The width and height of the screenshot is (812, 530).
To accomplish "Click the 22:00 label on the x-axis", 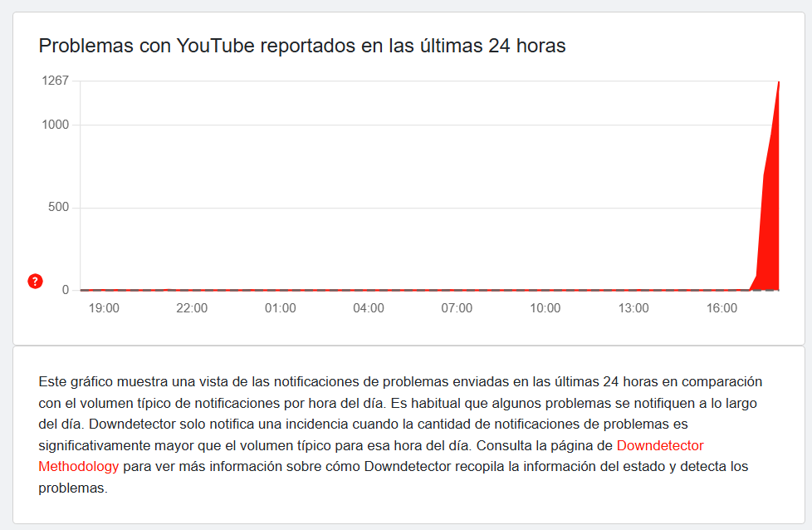I will (x=193, y=307).
